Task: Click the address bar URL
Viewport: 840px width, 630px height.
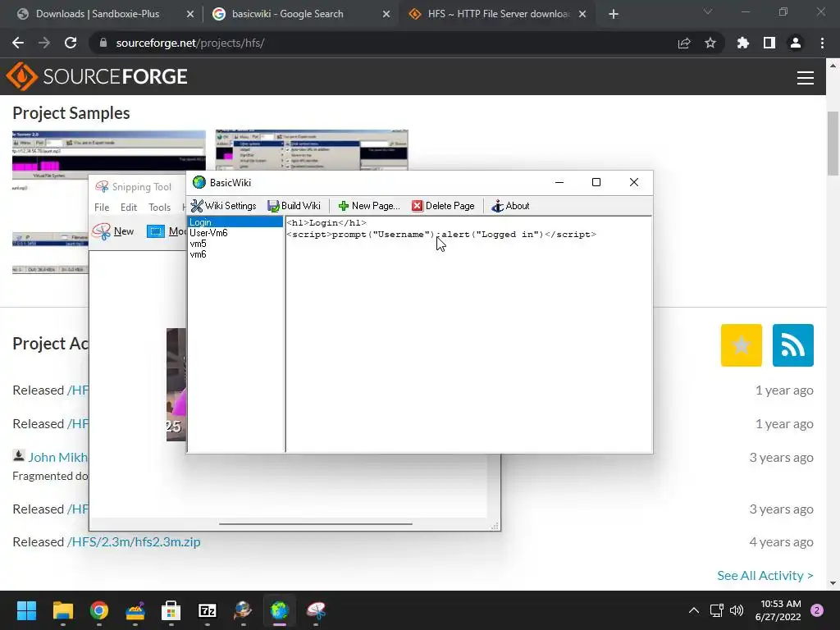Action: pos(189,43)
